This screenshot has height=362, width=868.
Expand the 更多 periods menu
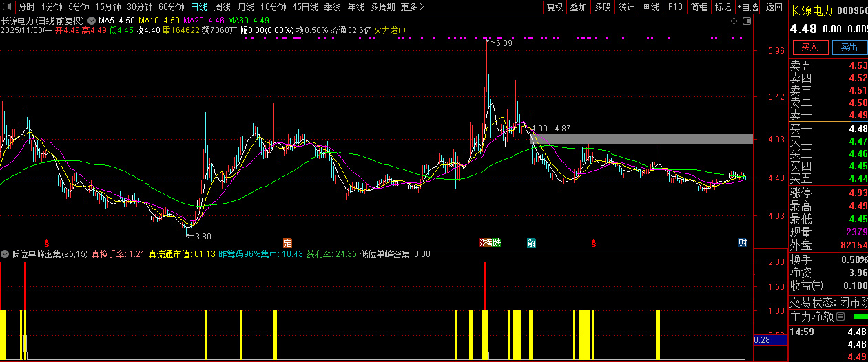(412, 7)
